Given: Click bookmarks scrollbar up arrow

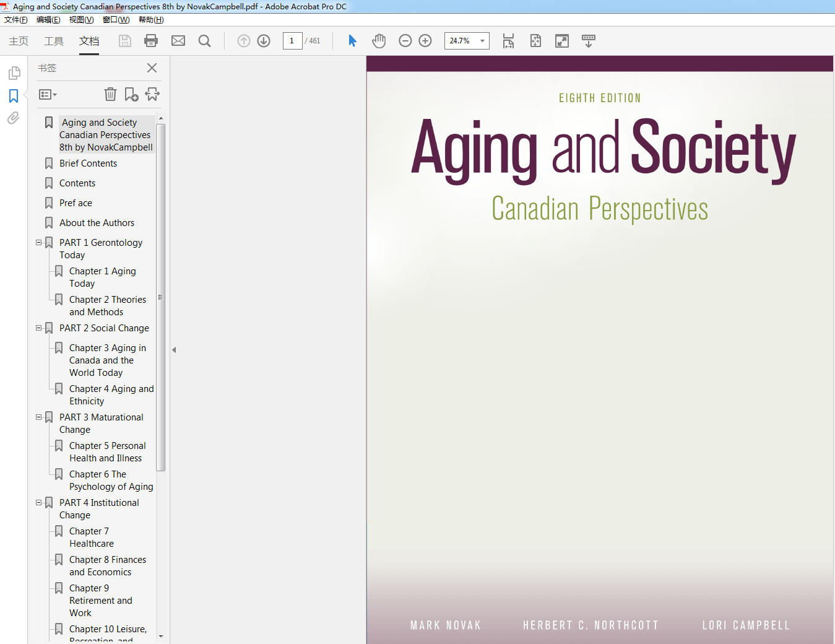Looking at the screenshot, I should click(161, 118).
